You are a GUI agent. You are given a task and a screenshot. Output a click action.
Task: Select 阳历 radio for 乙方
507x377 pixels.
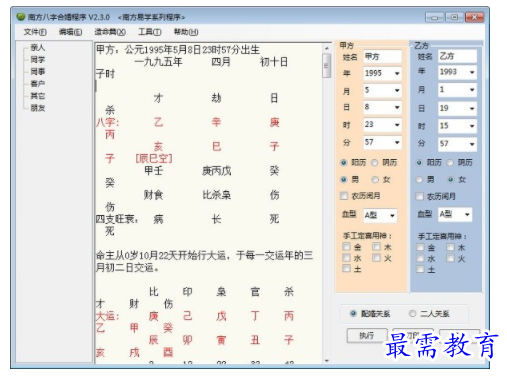tap(419, 163)
